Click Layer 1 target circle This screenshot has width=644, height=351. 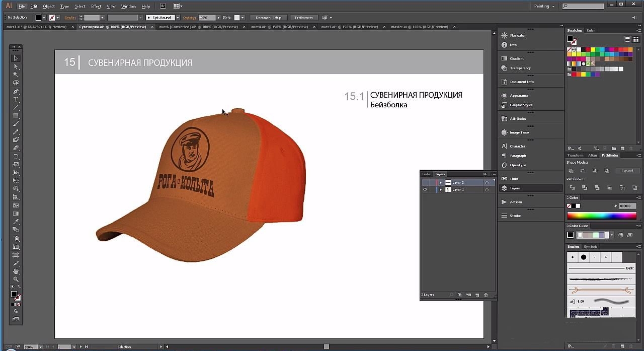pyautogui.click(x=487, y=190)
